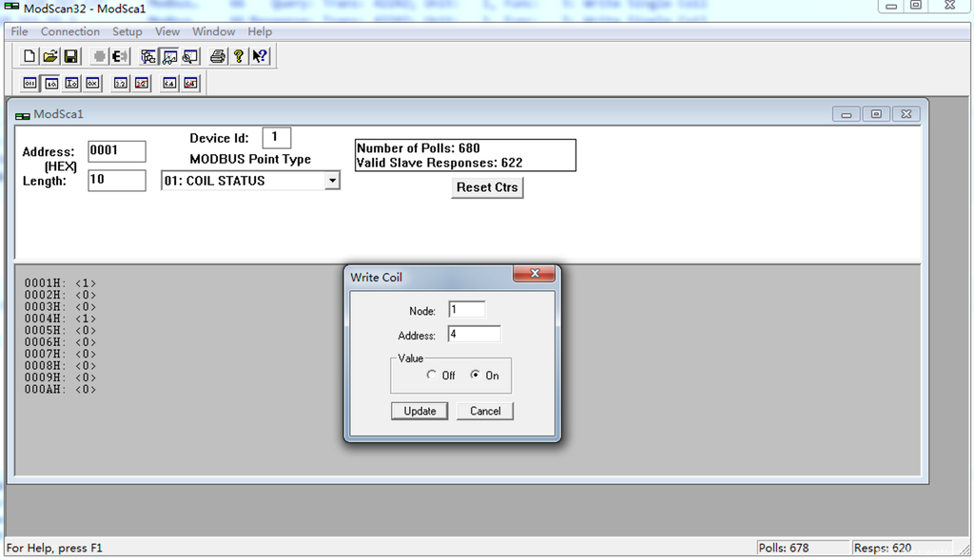Expand the MODBUS Point Type dropdown

(x=331, y=181)
